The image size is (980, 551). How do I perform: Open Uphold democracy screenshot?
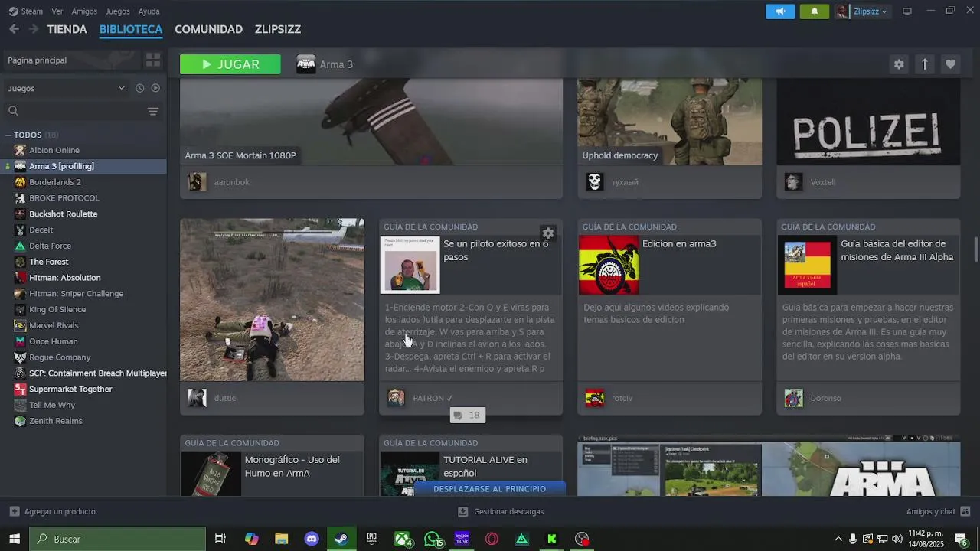(669, 121)
